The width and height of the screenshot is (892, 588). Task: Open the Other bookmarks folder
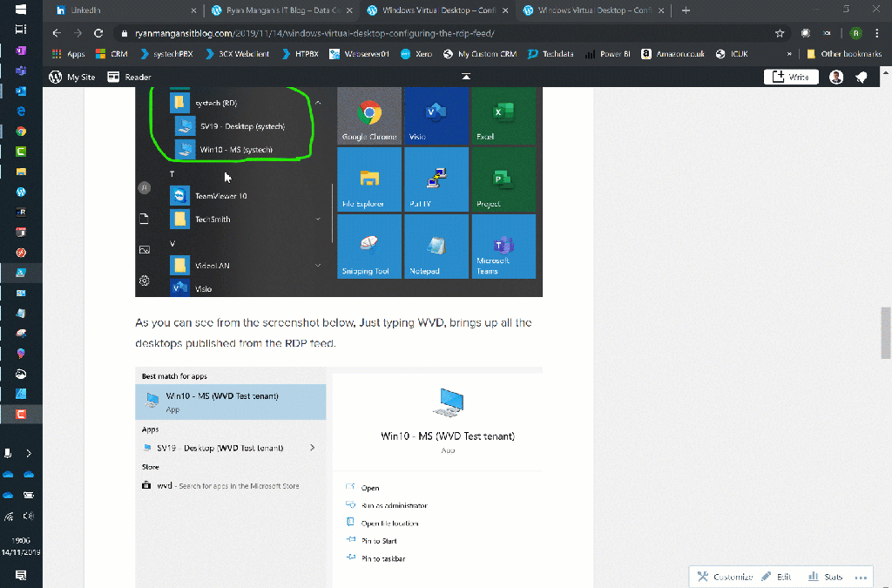click(x=844, y=54)
